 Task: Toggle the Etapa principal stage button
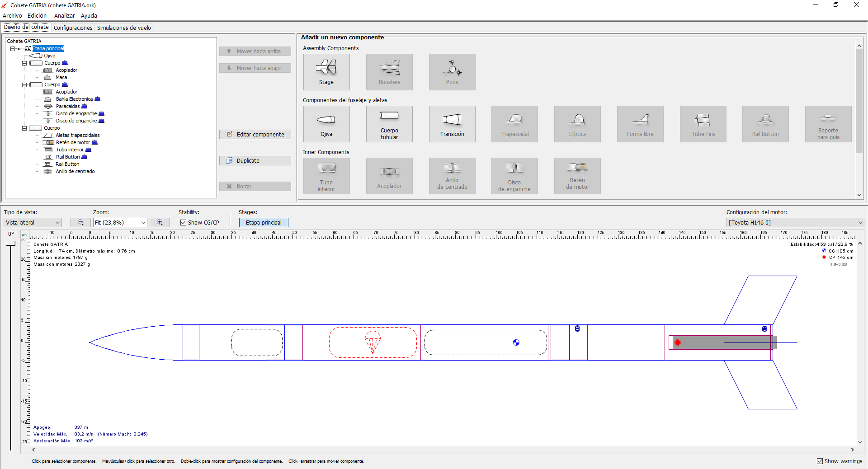263,222
